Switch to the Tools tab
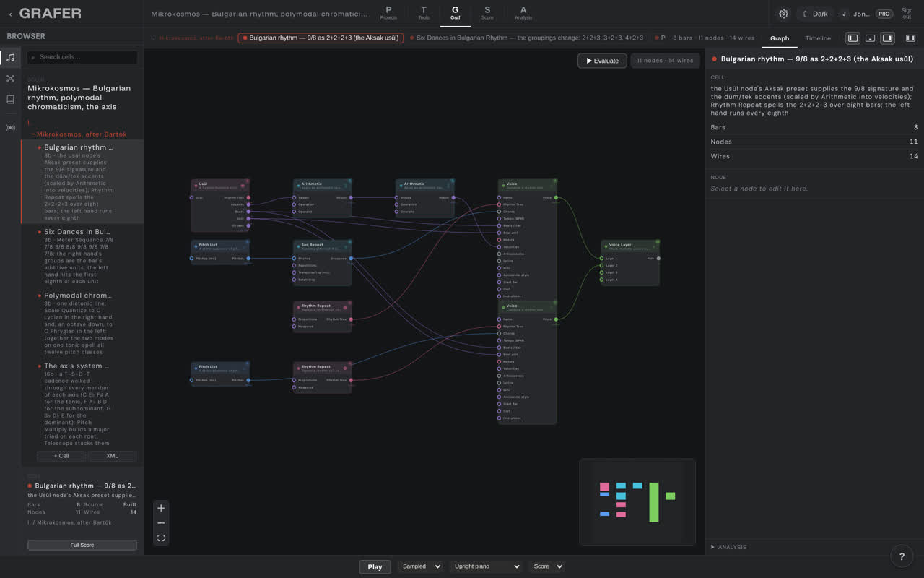924x578 pixels. tap(424, 13)
